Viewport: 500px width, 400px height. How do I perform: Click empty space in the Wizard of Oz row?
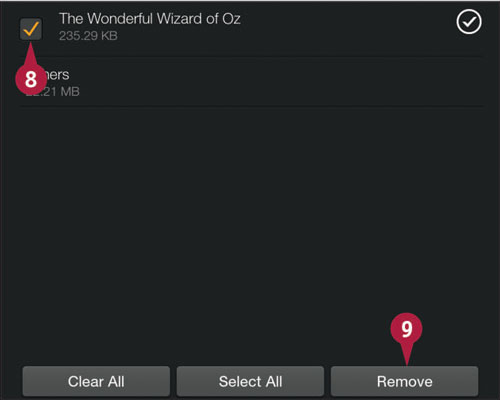point(347,28)
